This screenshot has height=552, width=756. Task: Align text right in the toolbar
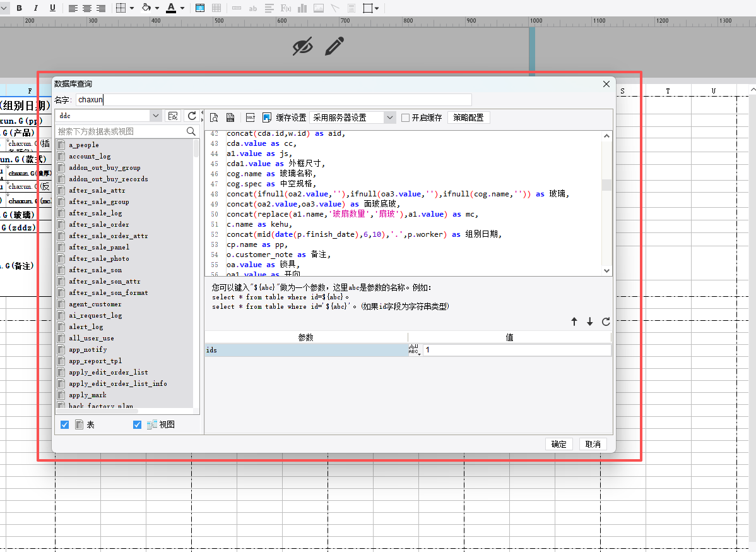coord(101,8)
